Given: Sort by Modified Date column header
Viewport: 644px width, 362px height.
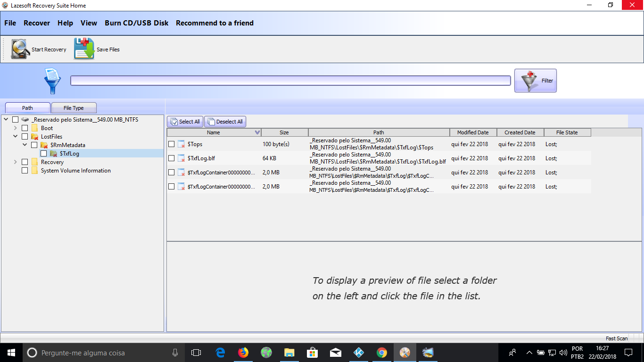Looking at the screenshot, I should pyautogui.click(x=473, y=132).
